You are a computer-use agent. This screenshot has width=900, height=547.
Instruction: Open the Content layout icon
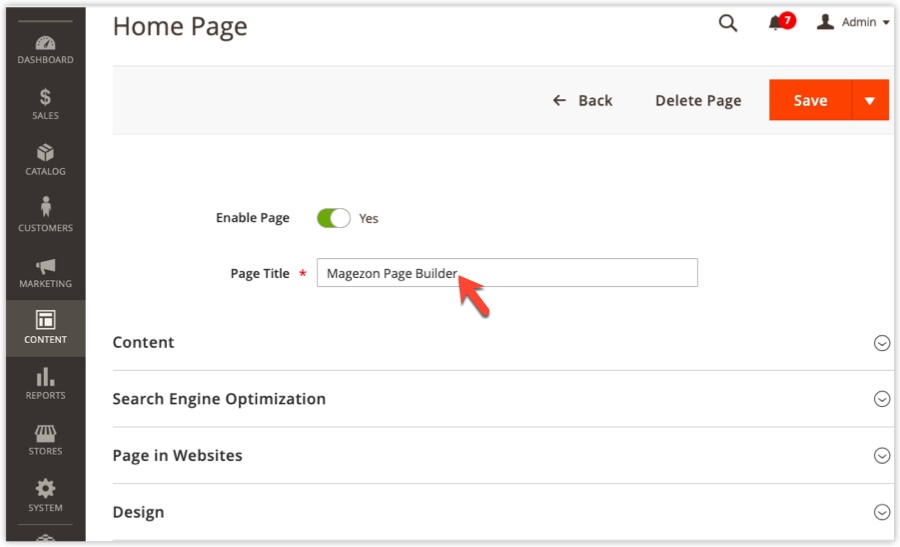45,320
